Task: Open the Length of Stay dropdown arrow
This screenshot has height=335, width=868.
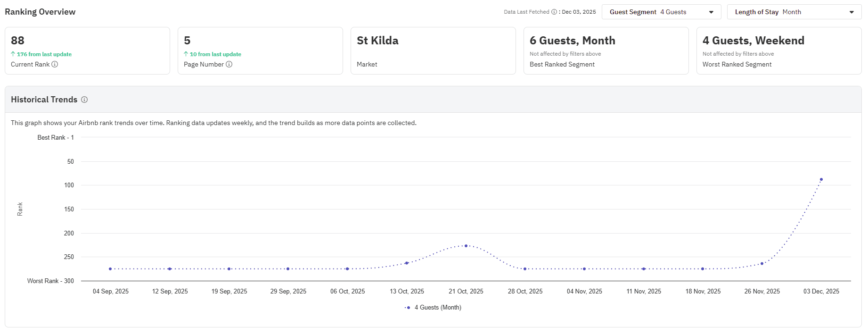Action: pos(852,12)
